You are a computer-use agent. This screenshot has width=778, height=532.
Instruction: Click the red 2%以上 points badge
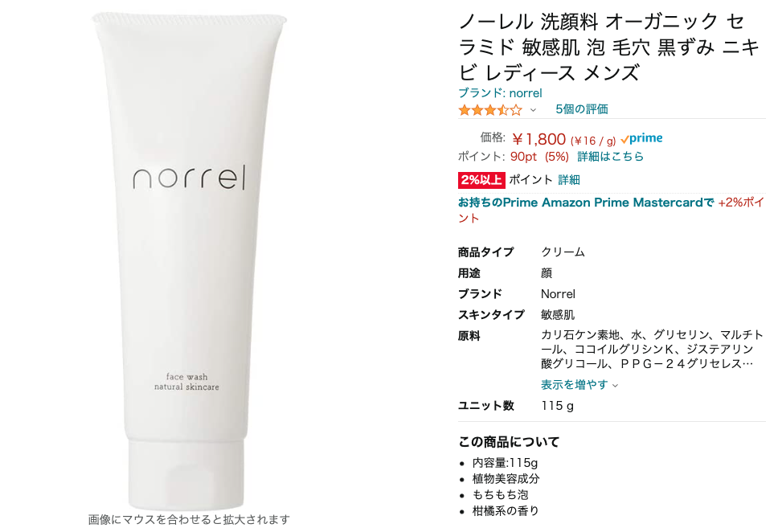[481, 180]
